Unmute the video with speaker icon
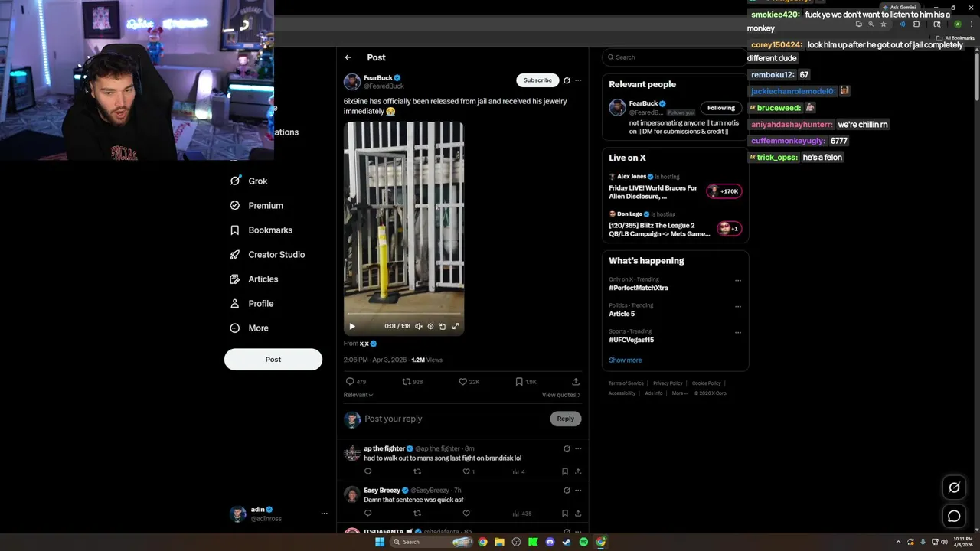 point(419,326)
